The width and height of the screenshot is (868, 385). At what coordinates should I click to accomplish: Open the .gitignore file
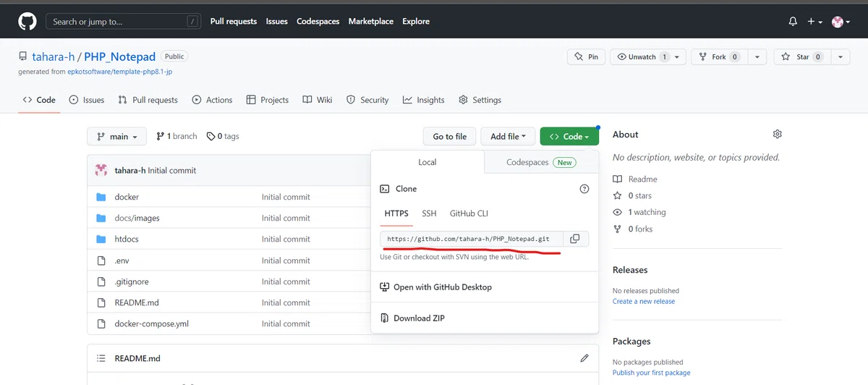pyautogui.click(x=132, y=282)
